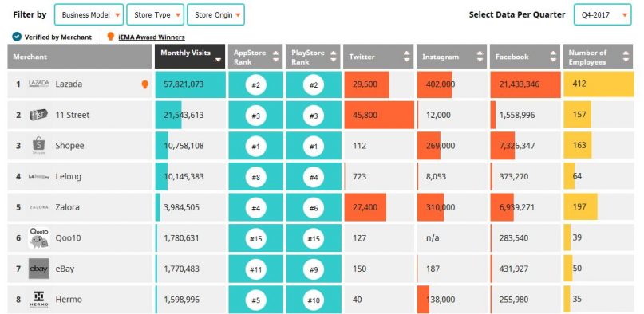Viewport: 644px width, 314px height.
Task: Click the Zalora merchant name
Action: point(68,207)
